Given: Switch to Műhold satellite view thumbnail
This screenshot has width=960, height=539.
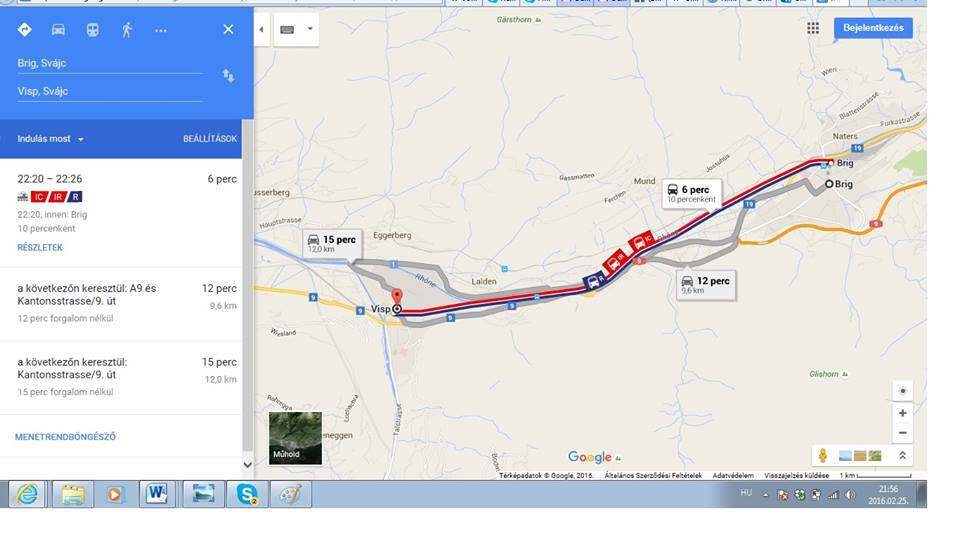Looking at the screenshot, I should [x=295, y=437].
